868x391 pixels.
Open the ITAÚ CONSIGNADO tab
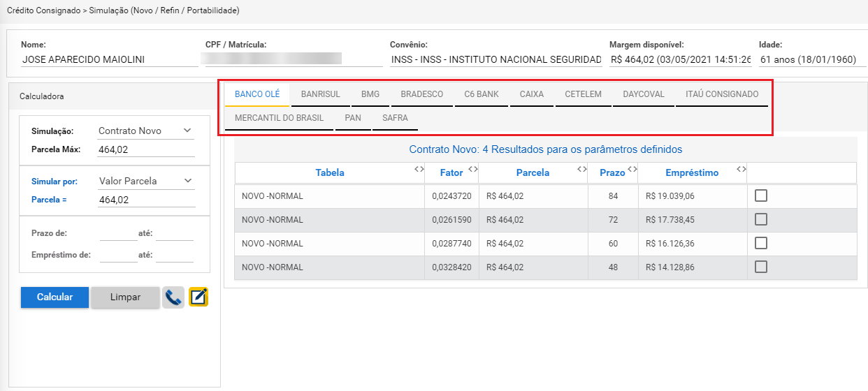tap(722, 94)
